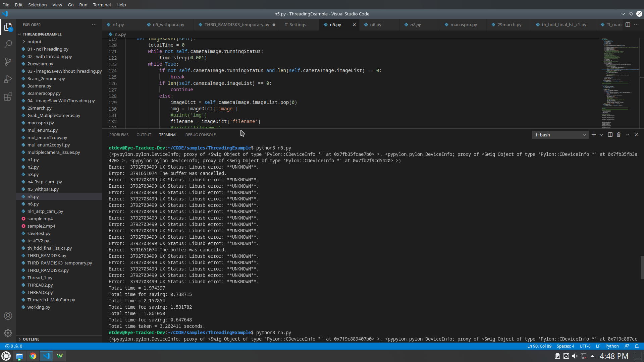Click the terminal vertical scrollbar thumb
The width and height of the screenshot is (644, 362).
pyautogui.click(x=642, y=267)
